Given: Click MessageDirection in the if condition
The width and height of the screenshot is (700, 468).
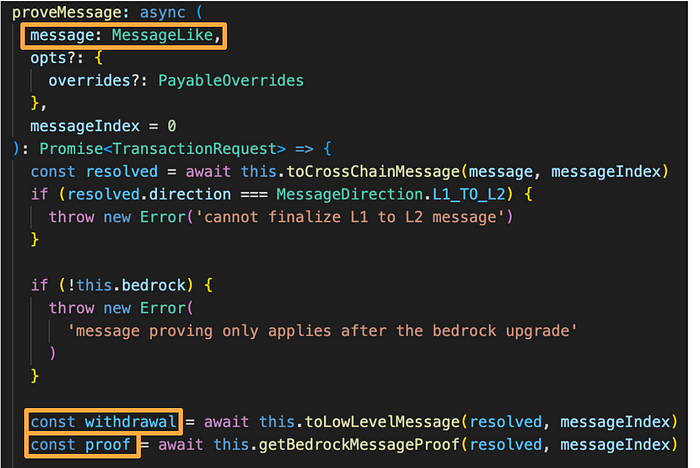Looking at the screenshot, I should coord(350,194).
